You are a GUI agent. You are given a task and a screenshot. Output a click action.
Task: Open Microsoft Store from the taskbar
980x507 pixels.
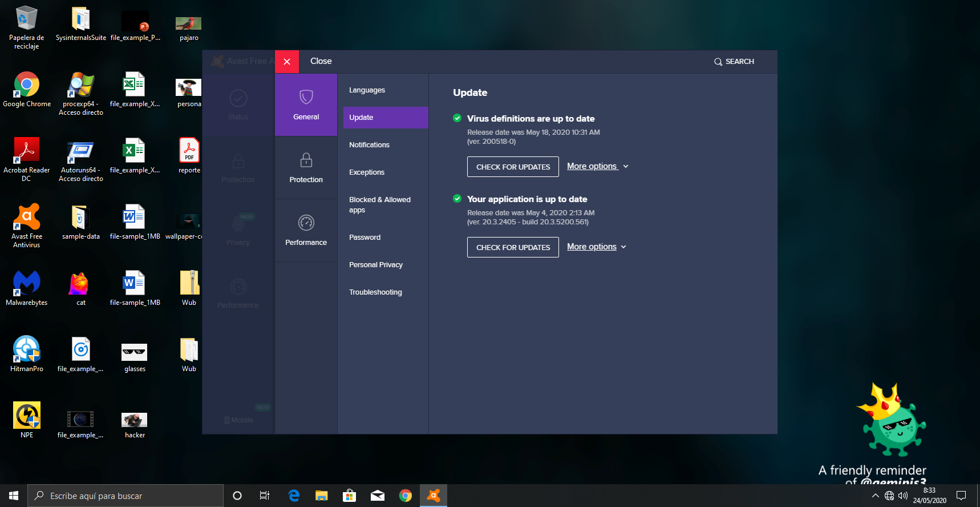(x=350, y=496)
